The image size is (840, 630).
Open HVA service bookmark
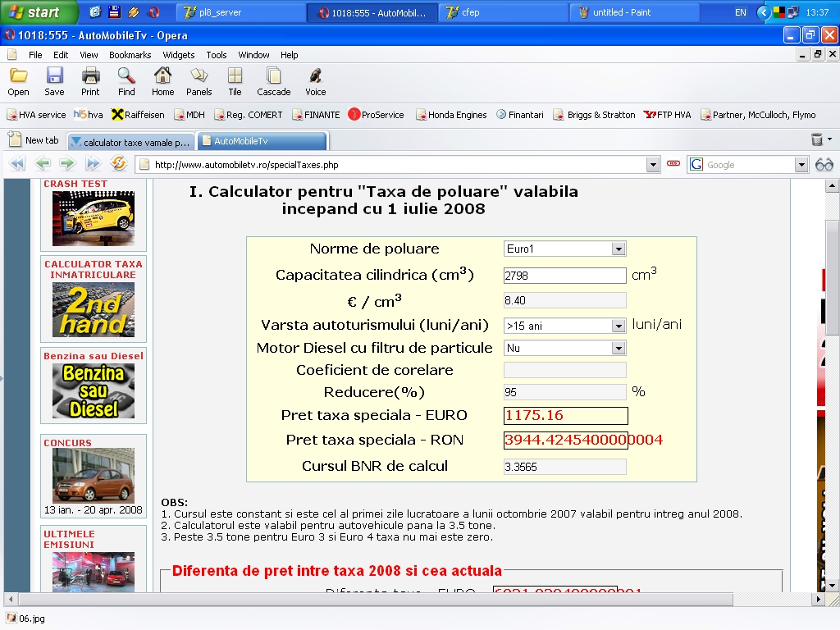tap(36, 115)
